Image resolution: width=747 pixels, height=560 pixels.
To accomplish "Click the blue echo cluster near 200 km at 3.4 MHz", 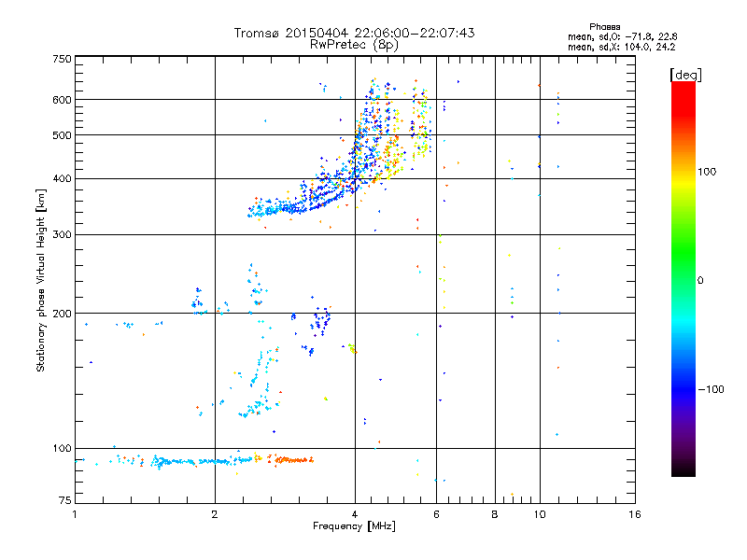I will click(321, 320).
